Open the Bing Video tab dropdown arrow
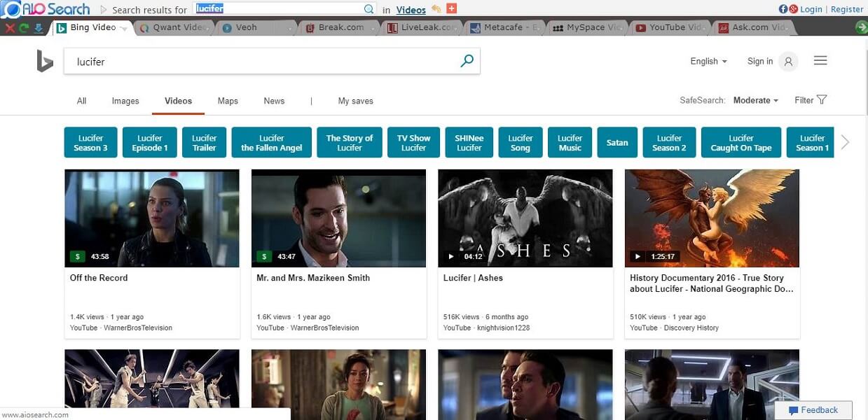Screen dimensions: 868x420 coord(124,29)
